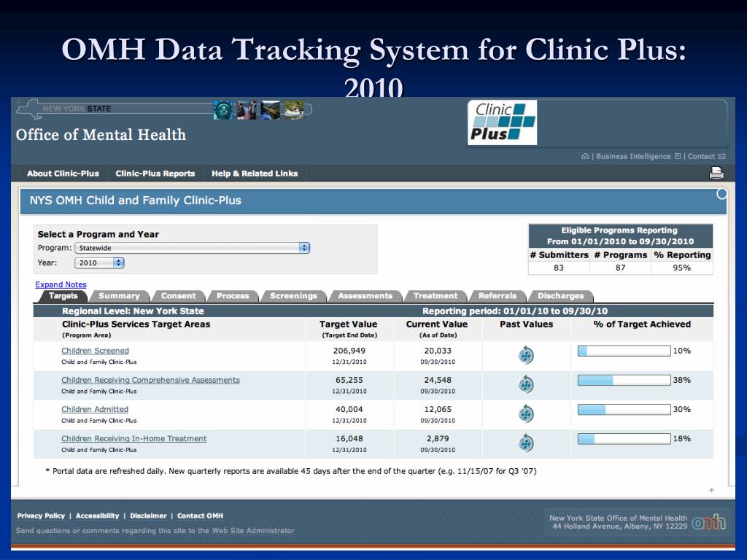
Task: Click the New York State map outline logo
Action: pos(28,109)
